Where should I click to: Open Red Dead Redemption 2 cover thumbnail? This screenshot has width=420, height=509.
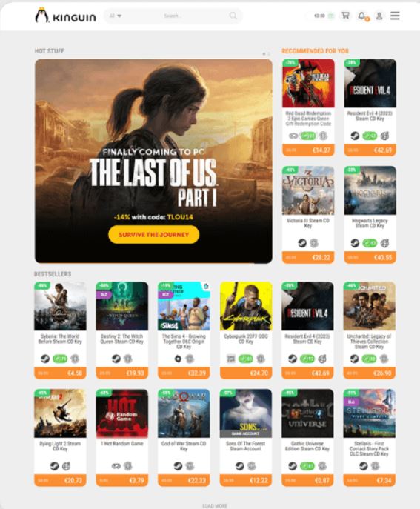(x=308, y=83)
